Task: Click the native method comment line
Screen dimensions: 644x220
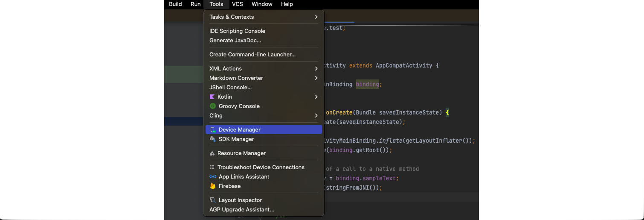Action: (x=372, y=169)
